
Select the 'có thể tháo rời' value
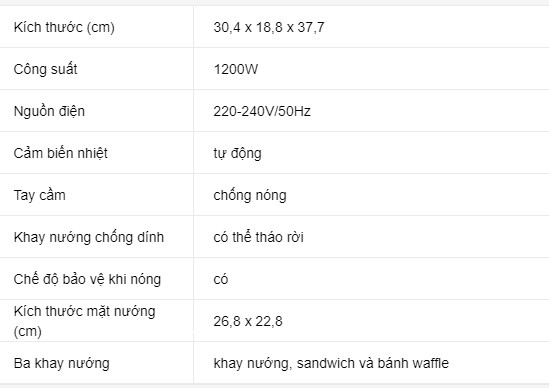[x=258, y=237]
